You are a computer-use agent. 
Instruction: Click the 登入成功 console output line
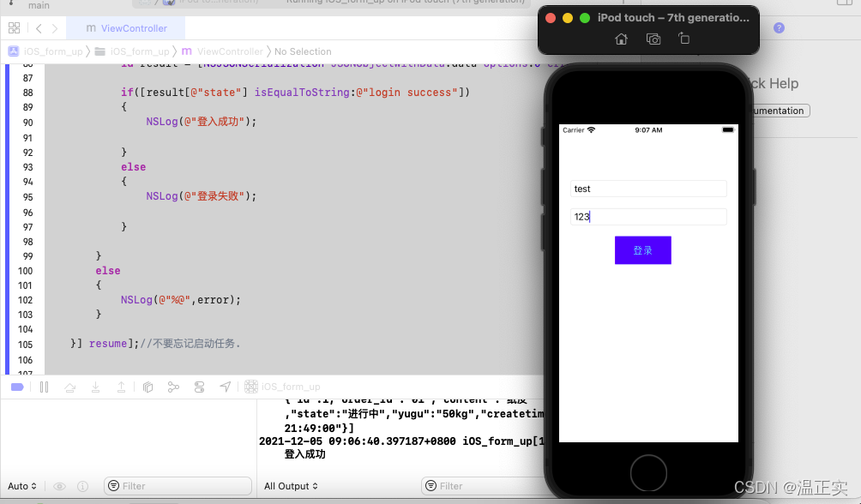point(304,454)
